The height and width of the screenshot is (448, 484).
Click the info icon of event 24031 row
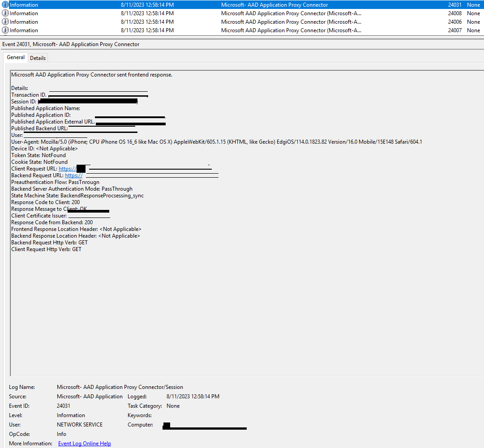[5, 4]
